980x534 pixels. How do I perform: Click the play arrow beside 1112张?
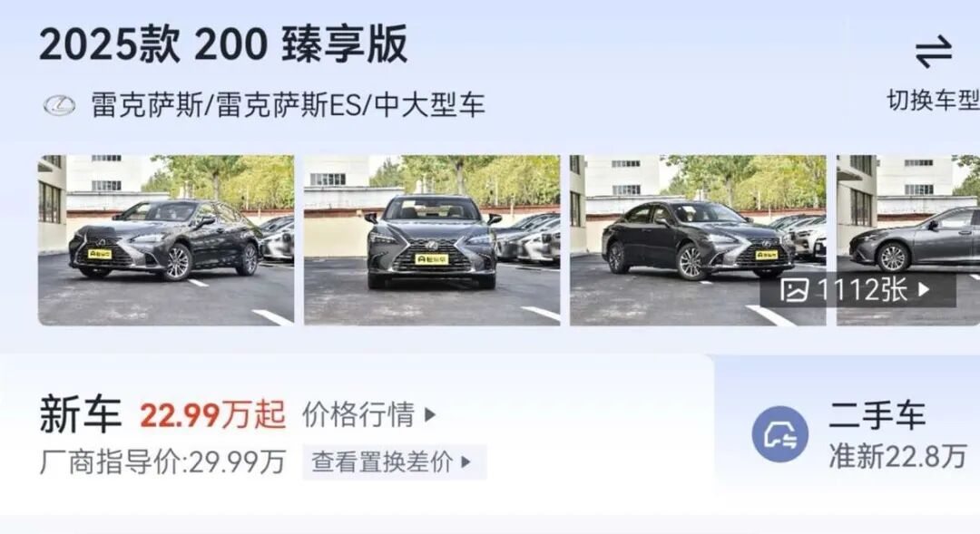click(x=924, y=290)
